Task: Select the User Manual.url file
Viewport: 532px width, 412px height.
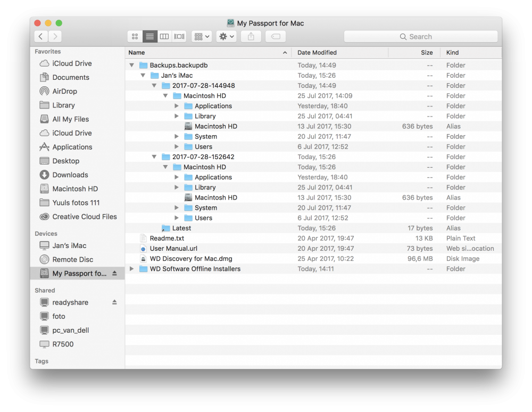Action: tap(313, 249)
